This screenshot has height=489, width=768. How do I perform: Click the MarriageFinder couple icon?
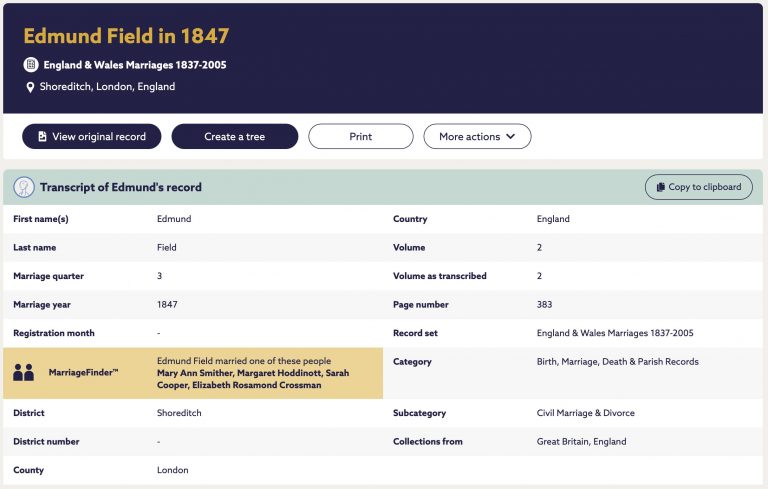click(23, 373)
